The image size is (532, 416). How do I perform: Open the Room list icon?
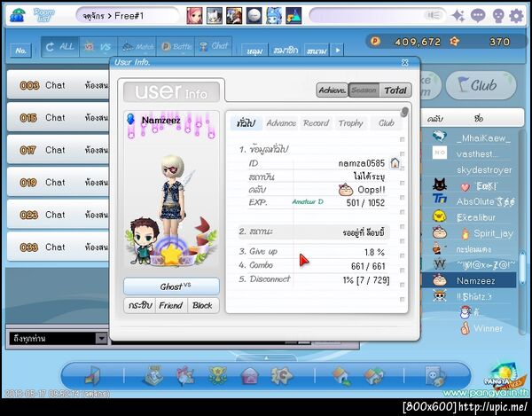pos(17,15)
